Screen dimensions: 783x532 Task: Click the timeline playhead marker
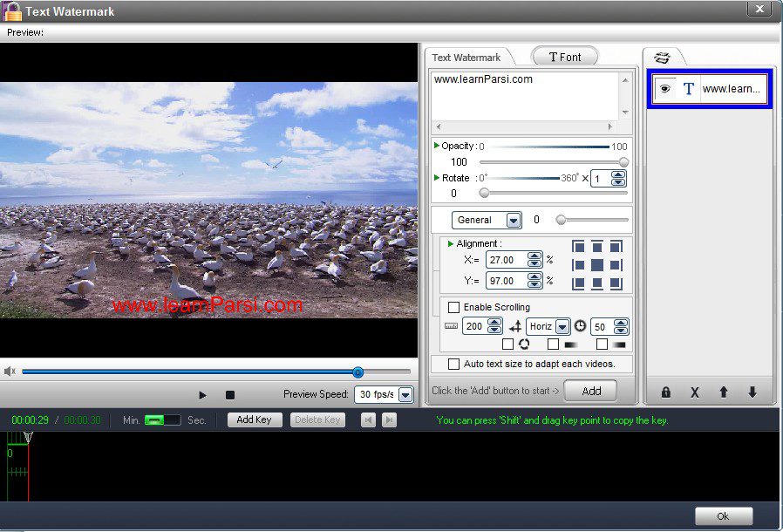[x=29, y=438]
